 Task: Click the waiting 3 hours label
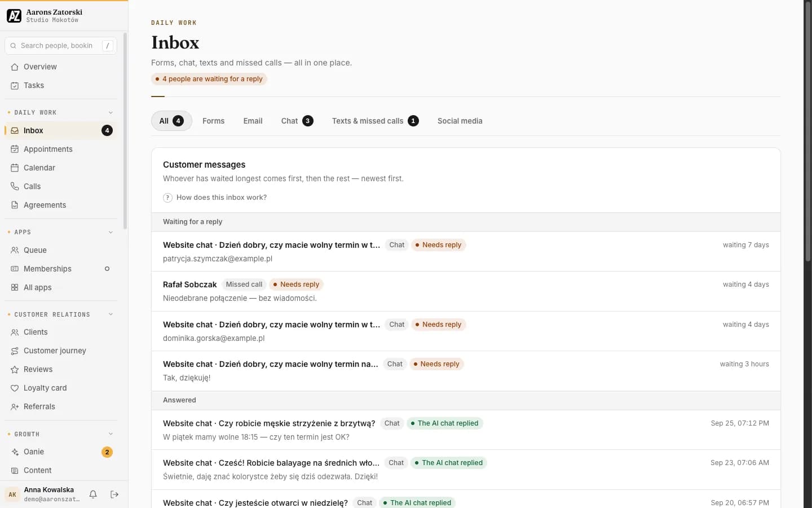[x=744, y=364]
